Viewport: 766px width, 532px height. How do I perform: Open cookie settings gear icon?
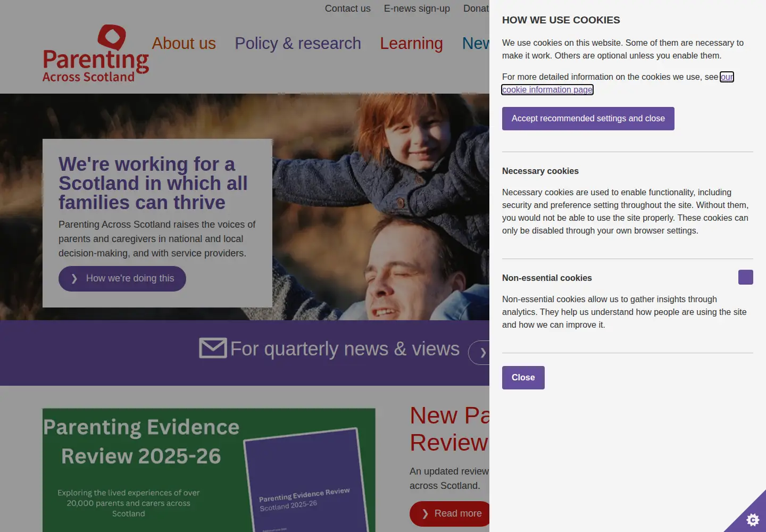coord(752,519)
